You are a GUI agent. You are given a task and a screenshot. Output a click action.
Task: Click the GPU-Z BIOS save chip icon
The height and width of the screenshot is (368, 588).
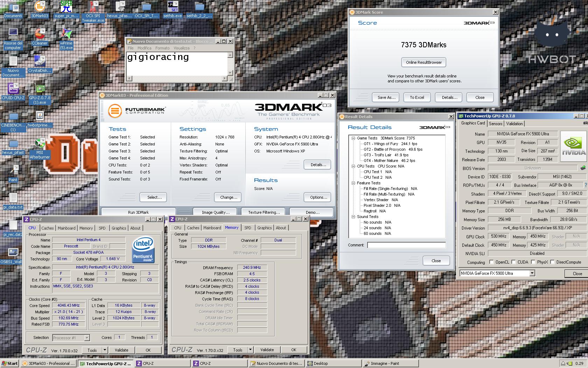coord(583,168)
